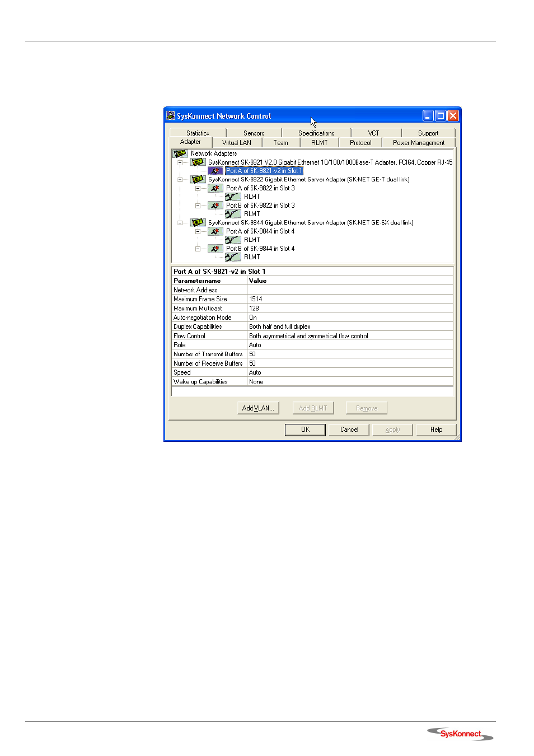
Task: Click the SK-9822 Server Adapter card icon
Action: click(x=198, y=179)
